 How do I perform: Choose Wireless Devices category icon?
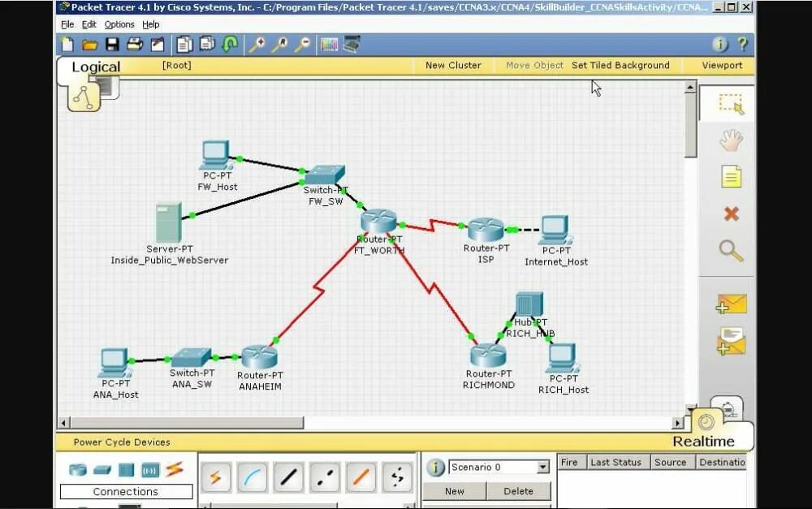click(x=150, y=470)
